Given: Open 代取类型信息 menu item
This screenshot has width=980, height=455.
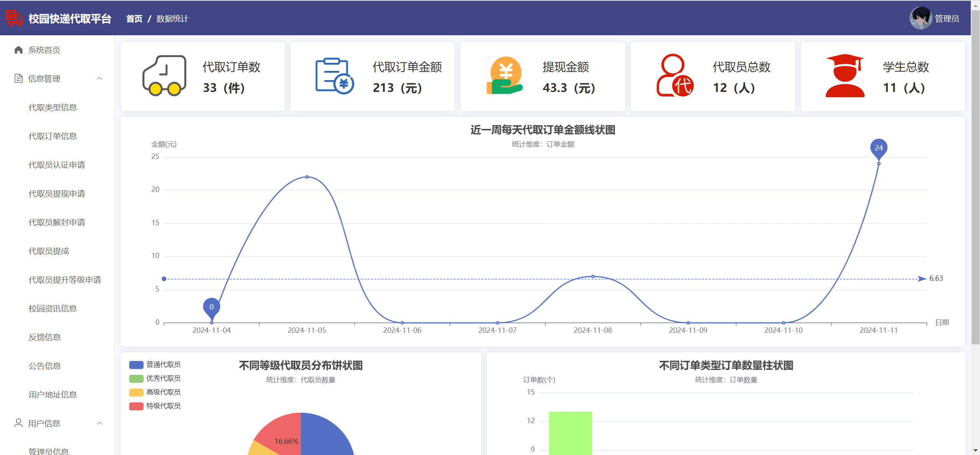Looking at the screenshot, I should 53,107.
